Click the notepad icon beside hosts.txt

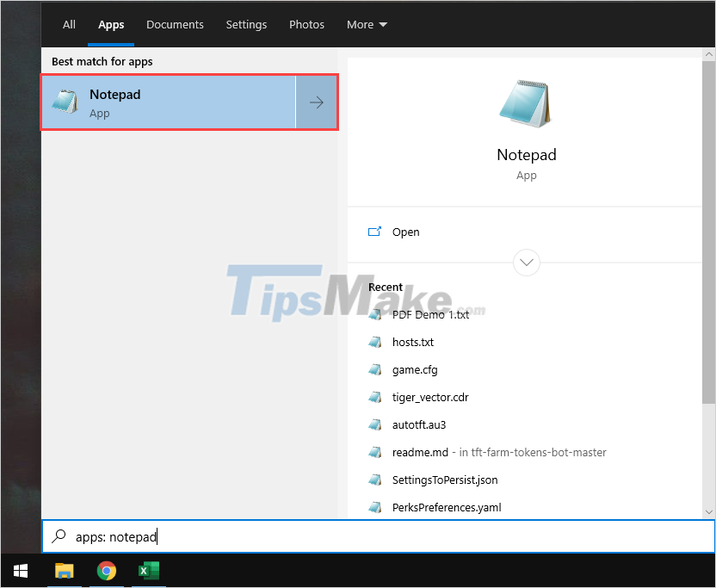pyautogui.click(x=375, y=342)
